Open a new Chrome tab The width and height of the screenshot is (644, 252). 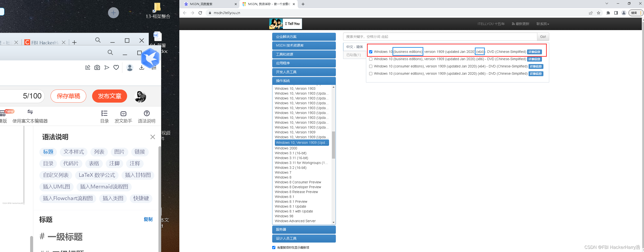click(x=303, y=4)
